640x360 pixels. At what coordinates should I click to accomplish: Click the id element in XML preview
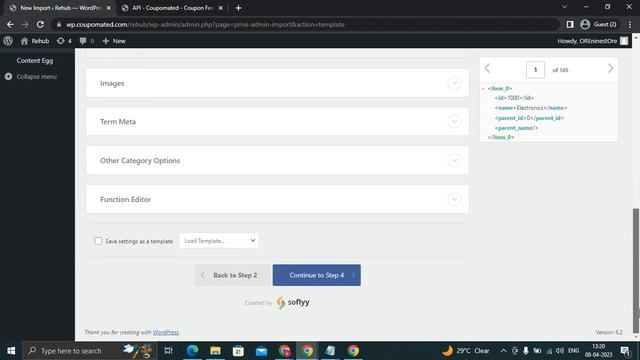514,98
